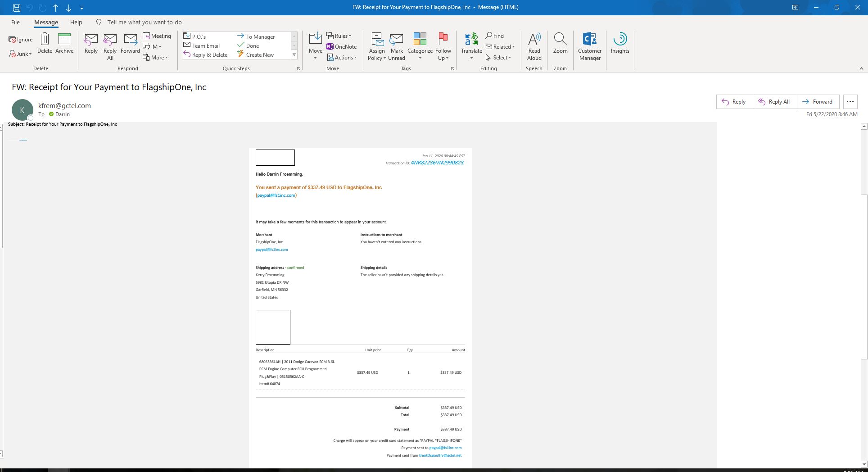Archive the message using the Archive icon
Image resolution: width=868 pixels, height=472 pixels.
click(64, 43)
